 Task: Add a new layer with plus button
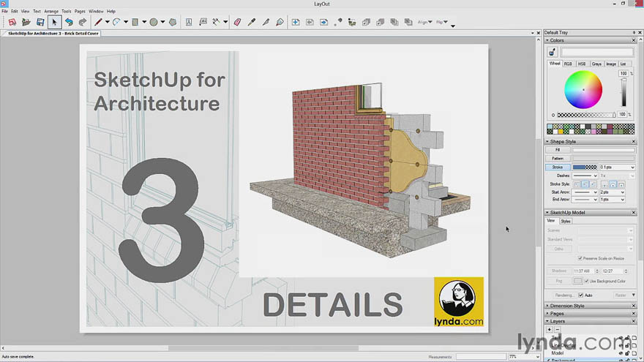pos(550,330)
